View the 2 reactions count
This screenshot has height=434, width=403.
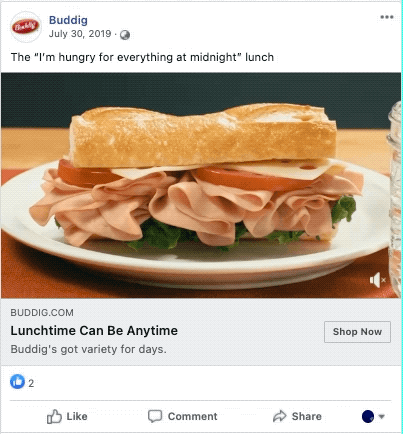pos(31,383)
